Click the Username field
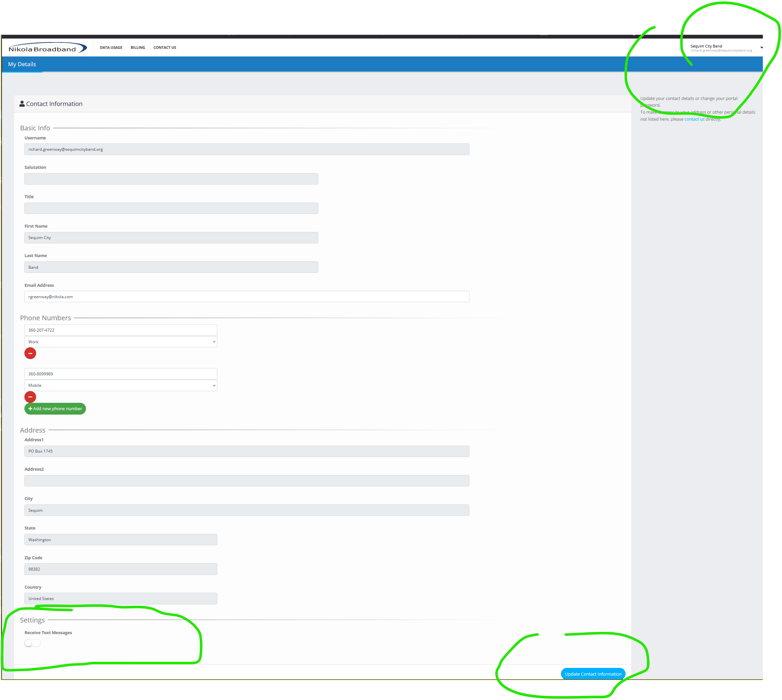Viewport: 782px width, 700px height. click(246, 149)
